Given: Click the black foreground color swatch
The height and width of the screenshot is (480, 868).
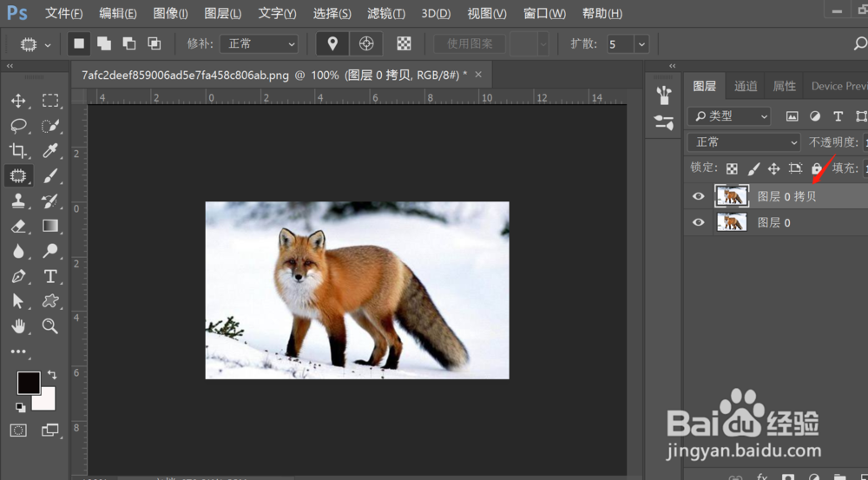Looking at the screenshot, I should tap(29, 383).
